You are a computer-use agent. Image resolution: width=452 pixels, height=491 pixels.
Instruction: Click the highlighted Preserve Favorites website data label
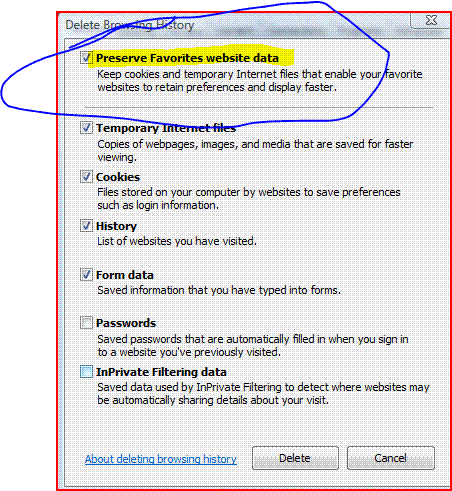coord(187,58)
